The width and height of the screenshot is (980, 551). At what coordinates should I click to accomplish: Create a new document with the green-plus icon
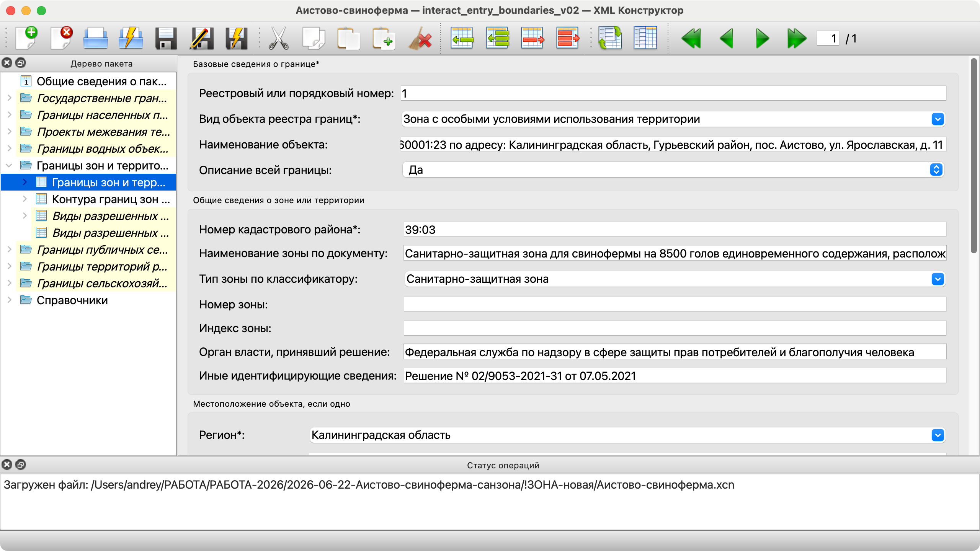[x=26, y=38]
